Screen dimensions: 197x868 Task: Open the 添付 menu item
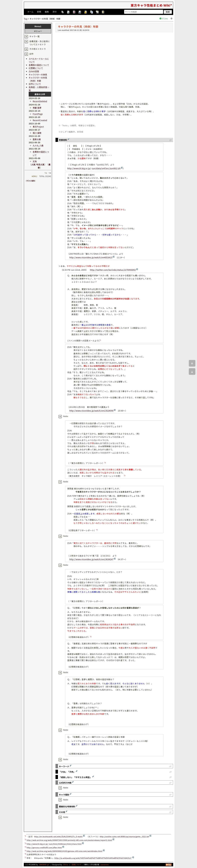click(x=55, y=12)
